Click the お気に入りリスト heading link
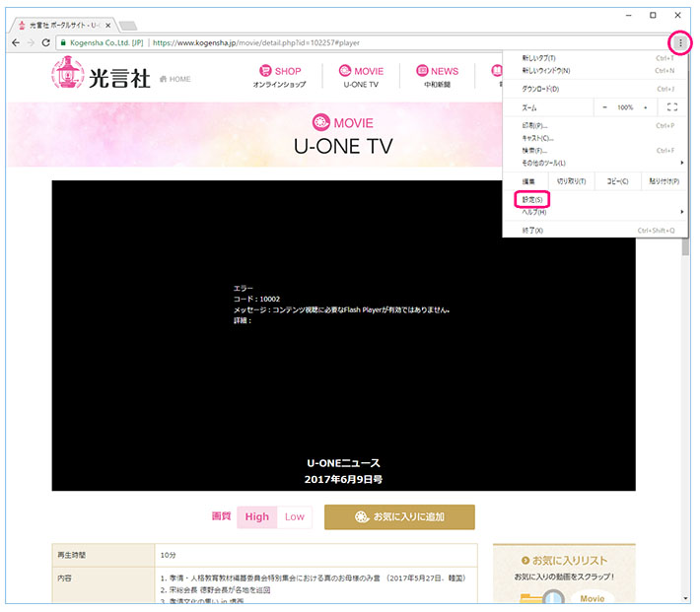 (564, 560)
